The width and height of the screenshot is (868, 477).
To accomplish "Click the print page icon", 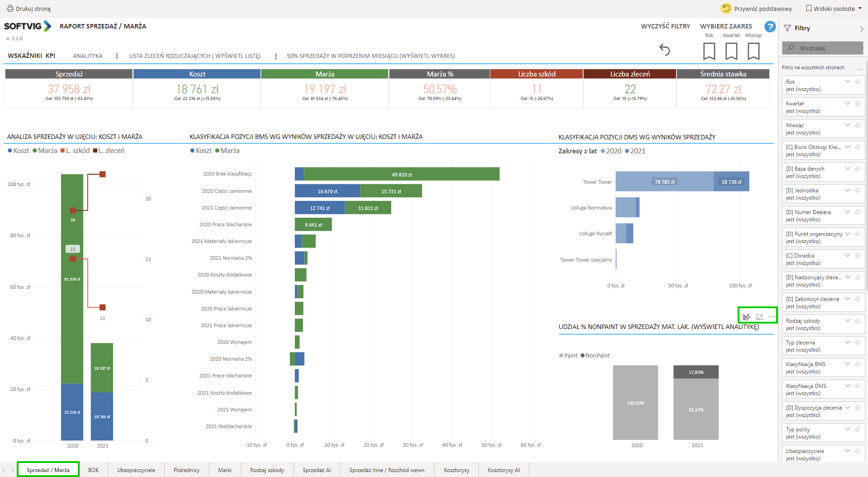I will coord(10,9).
